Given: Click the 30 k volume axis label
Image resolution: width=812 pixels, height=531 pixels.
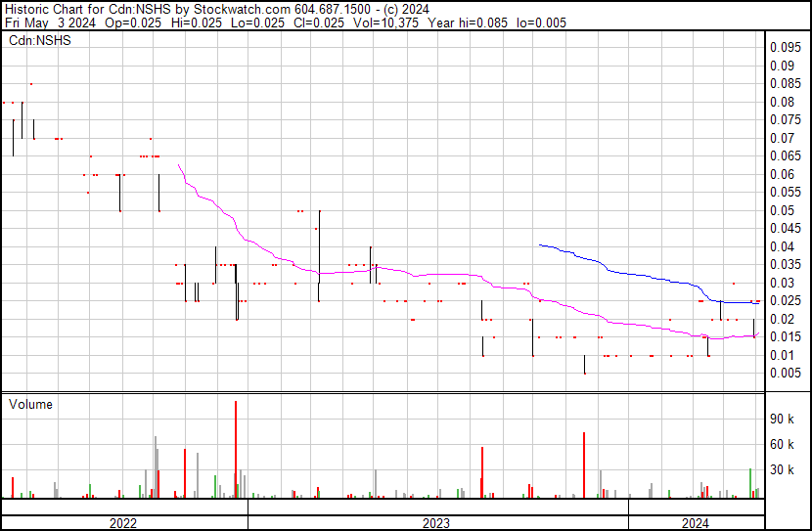Looking at the screenshot, I should [x=782, y=469].
